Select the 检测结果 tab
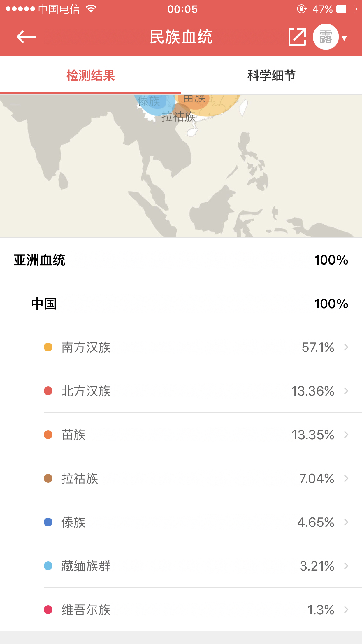Viewport: 362px width, 644px height. click(90, 75)
